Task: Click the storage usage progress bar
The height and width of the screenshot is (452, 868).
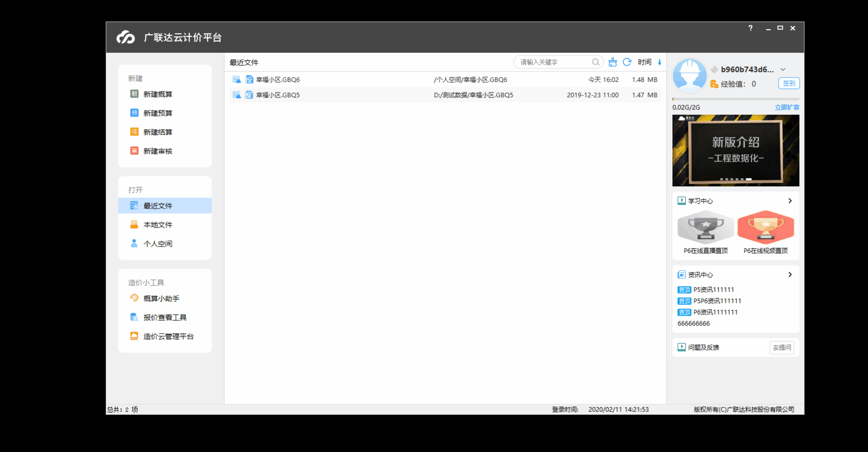Action: coord(735,99)
